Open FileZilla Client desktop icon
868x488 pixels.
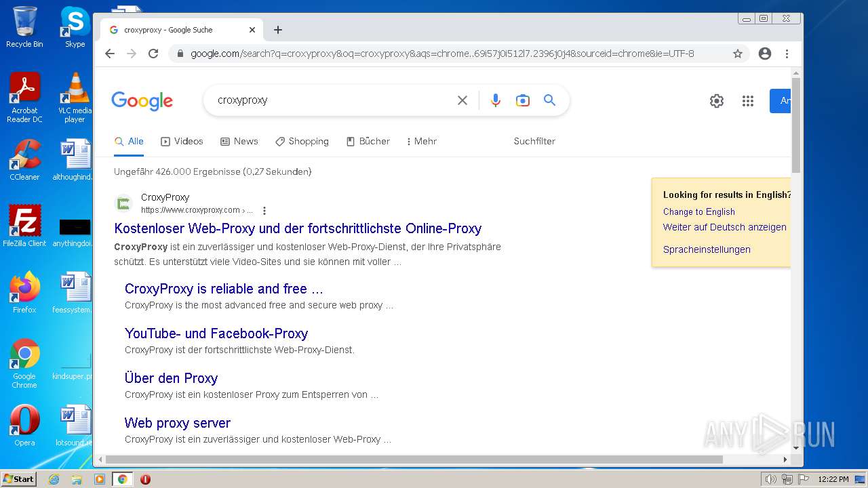(24, 226)
